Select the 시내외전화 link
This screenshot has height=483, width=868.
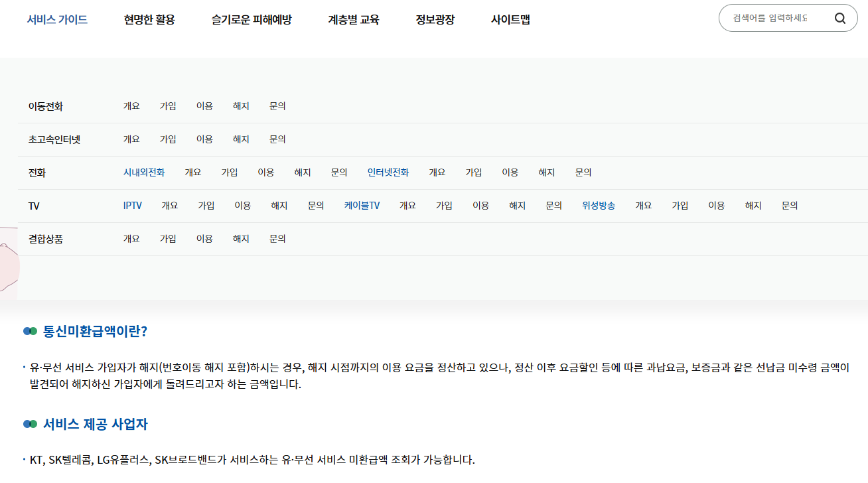coord(143,172)
